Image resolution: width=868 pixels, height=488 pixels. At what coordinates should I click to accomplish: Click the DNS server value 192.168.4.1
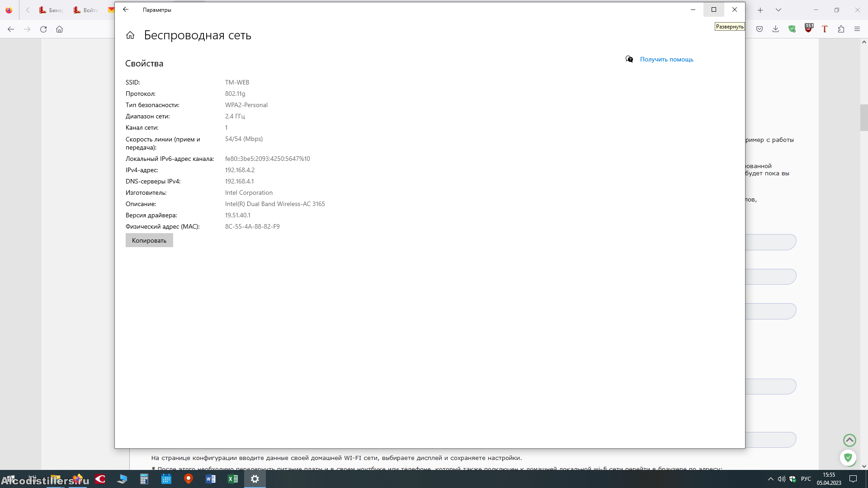click(240, 181)
